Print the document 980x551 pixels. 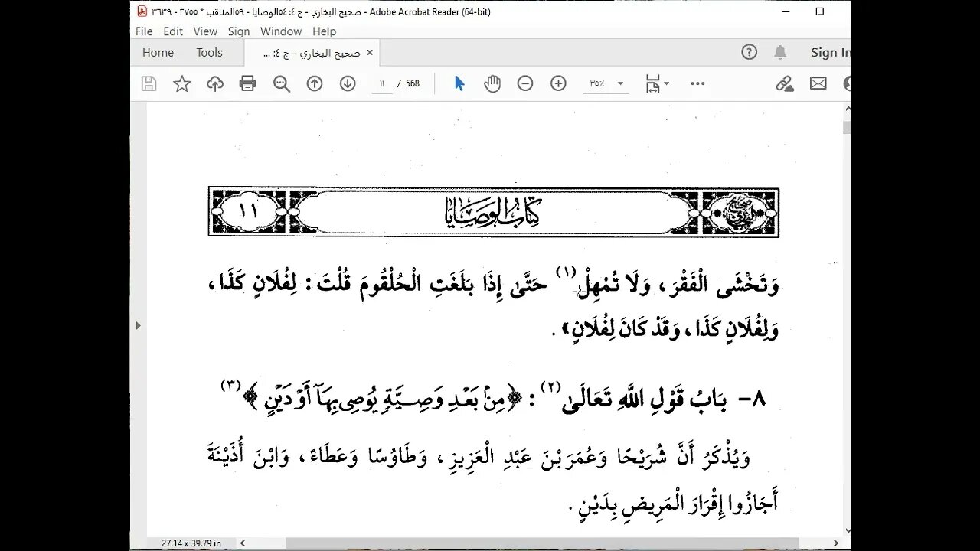coord(247,84)
